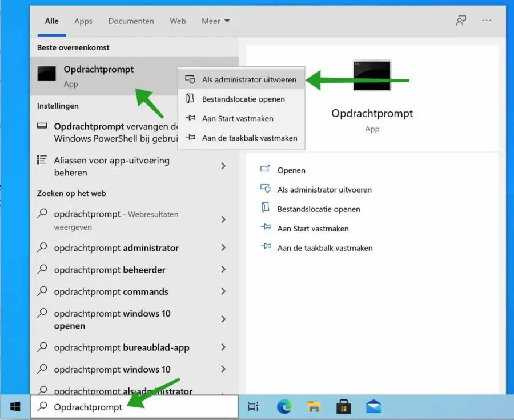Click the 'Opdrachtprompt' title in the preview pane
Screen dimensions: 514x420
372,114
